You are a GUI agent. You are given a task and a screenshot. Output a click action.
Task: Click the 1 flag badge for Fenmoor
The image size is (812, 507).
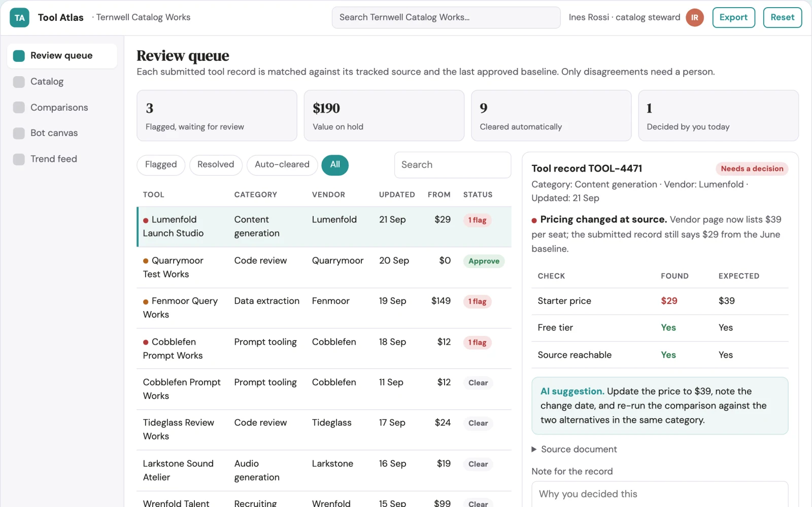477,302
